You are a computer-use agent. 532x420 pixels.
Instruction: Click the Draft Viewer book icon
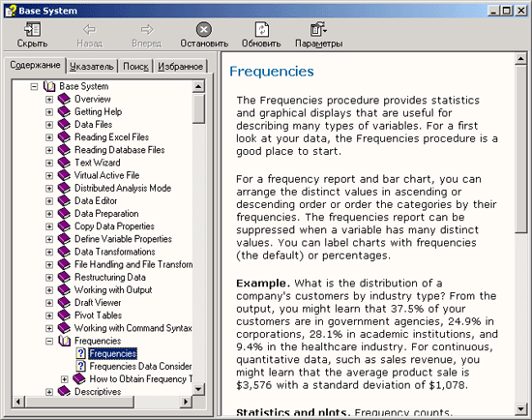pyautogui.click(x=64, y=303)
